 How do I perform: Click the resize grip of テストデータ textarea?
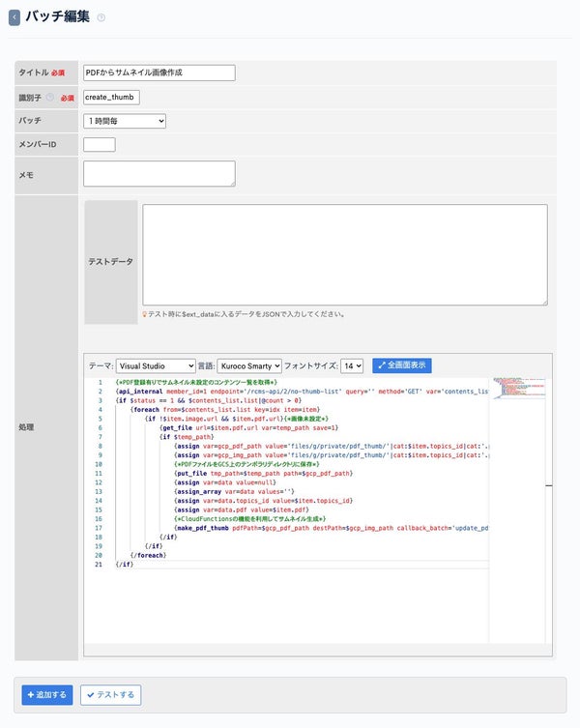point(544,303)
